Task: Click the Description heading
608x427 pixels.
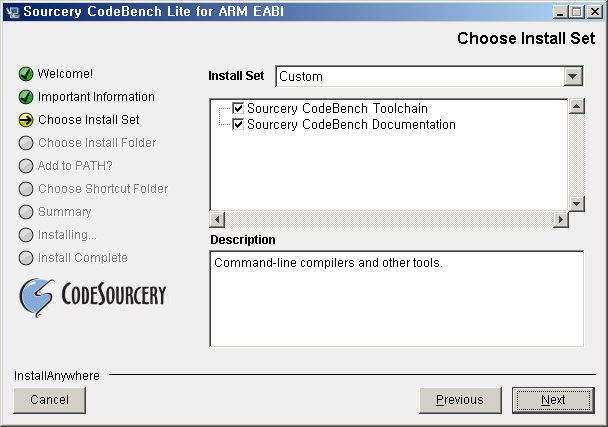Action: coord(243,240)
